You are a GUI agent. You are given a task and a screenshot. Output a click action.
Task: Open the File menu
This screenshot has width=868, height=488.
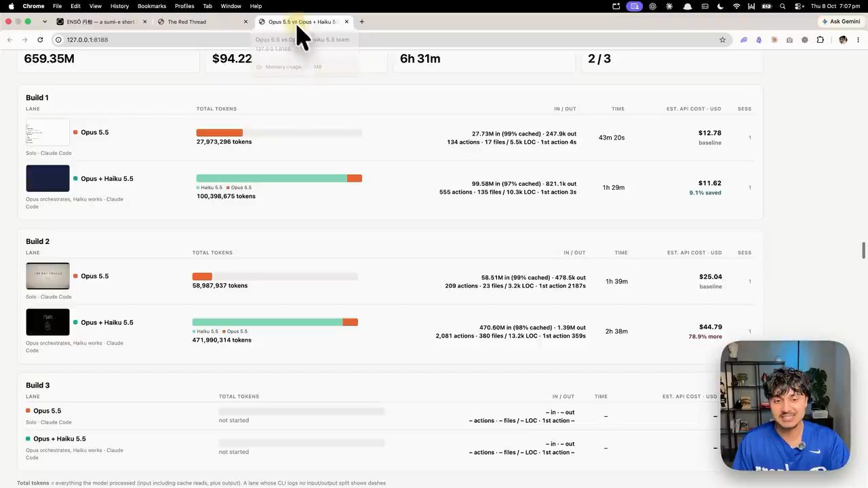tap(58, 6)
